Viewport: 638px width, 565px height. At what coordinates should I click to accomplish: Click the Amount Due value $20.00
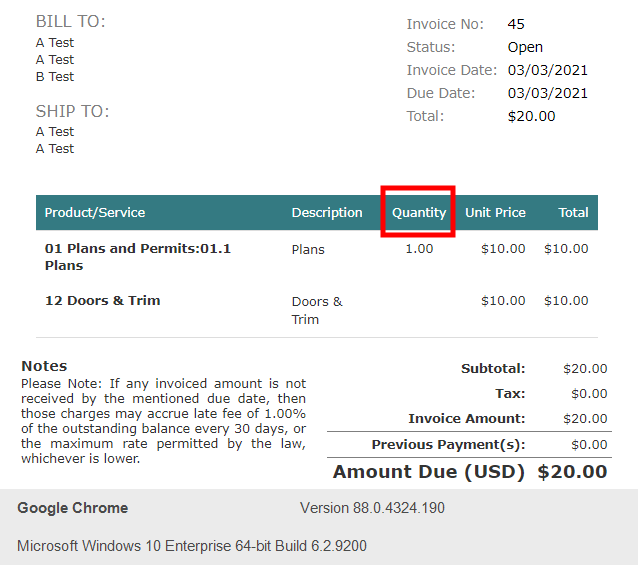tap(572, 472)
